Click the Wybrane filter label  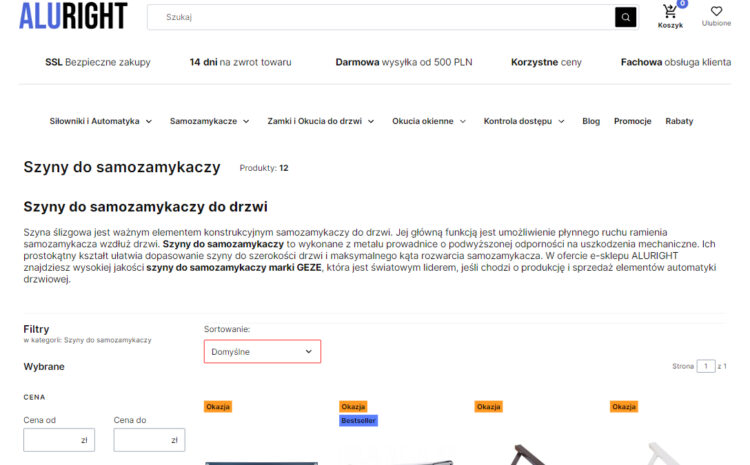[x=44, y=366]
